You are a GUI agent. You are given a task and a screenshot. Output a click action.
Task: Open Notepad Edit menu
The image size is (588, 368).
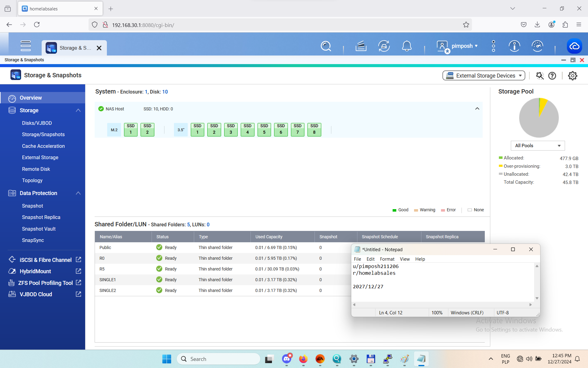[x=371, y=259]
